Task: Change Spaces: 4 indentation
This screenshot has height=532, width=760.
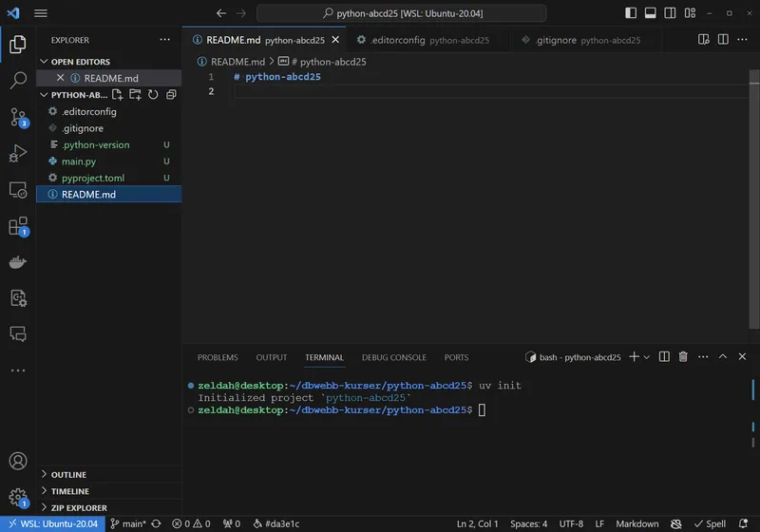Action: pos(528,523)
